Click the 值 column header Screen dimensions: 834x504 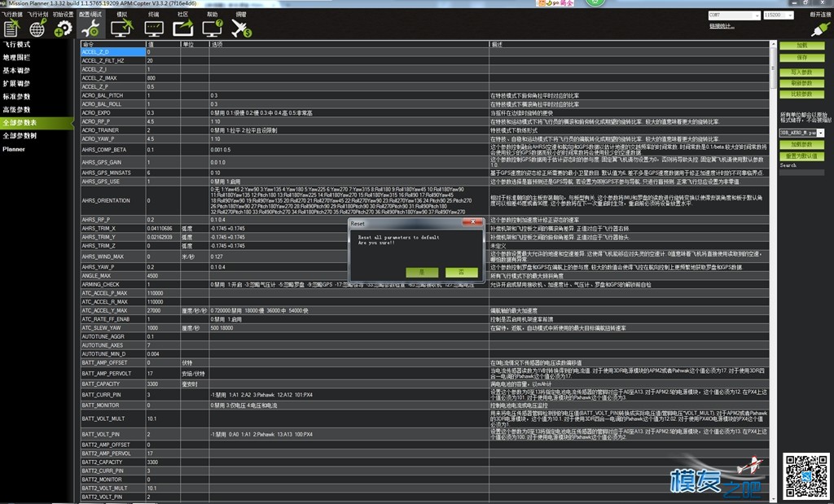click(163, 44)
